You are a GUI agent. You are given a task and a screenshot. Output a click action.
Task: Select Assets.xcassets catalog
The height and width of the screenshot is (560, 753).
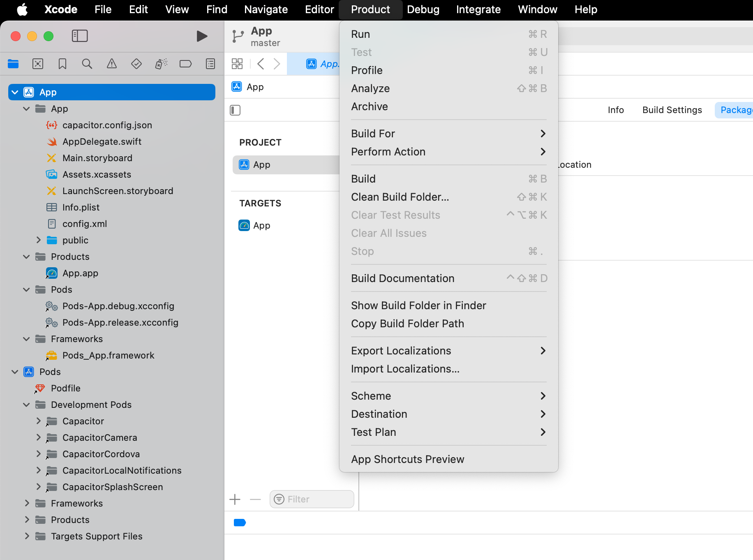tap(97, 174)
